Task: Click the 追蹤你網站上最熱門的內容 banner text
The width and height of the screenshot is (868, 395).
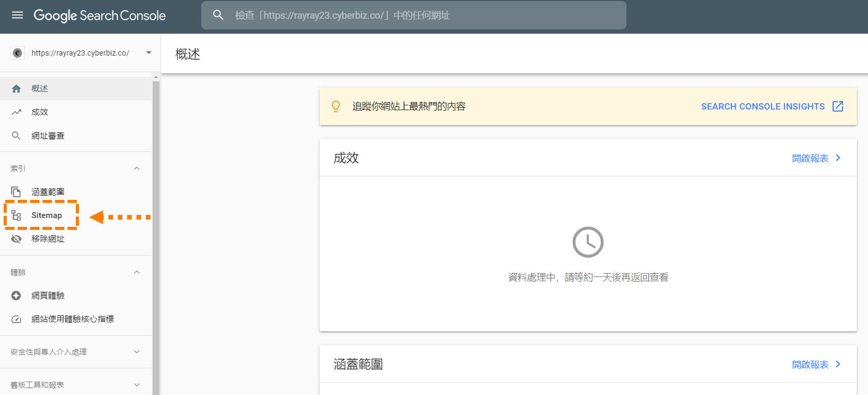Action: point(409,106)
